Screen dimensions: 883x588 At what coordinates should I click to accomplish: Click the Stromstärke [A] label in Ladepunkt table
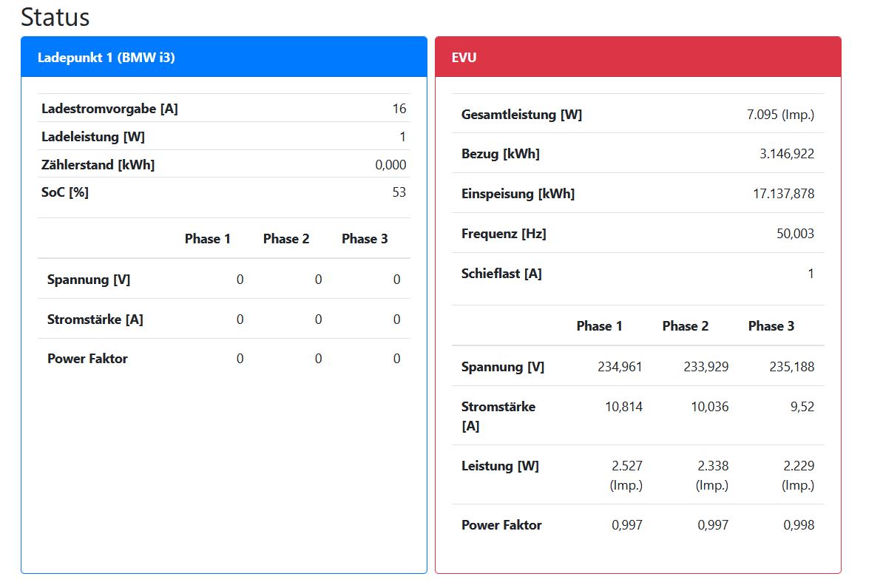pos(95,320)
